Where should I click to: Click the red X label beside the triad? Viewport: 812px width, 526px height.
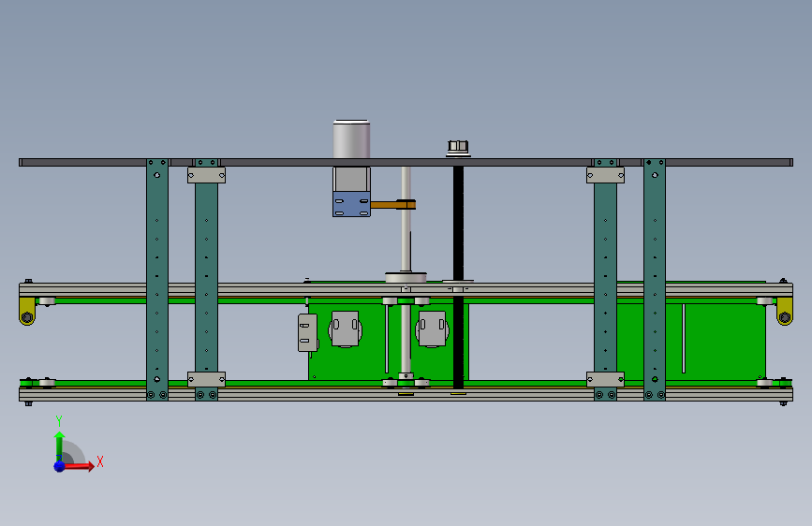(x=100, y=461)
